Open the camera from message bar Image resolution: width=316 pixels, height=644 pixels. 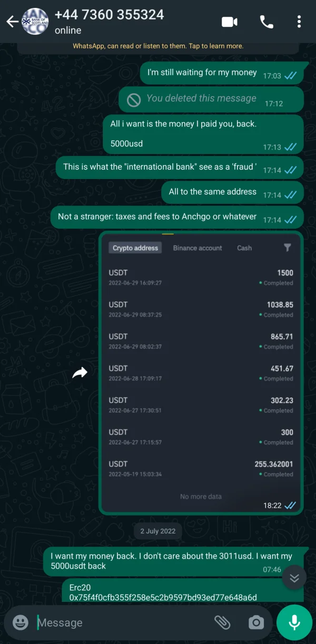tap(256, 623)
